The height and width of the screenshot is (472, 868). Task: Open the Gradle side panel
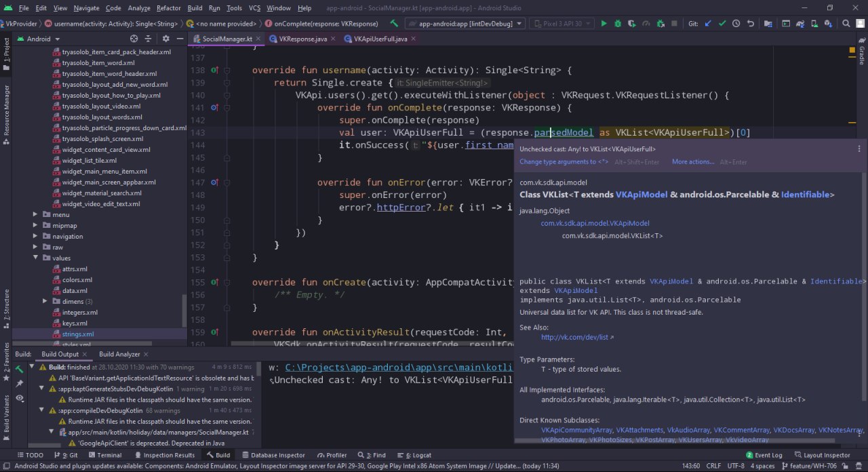862,50
